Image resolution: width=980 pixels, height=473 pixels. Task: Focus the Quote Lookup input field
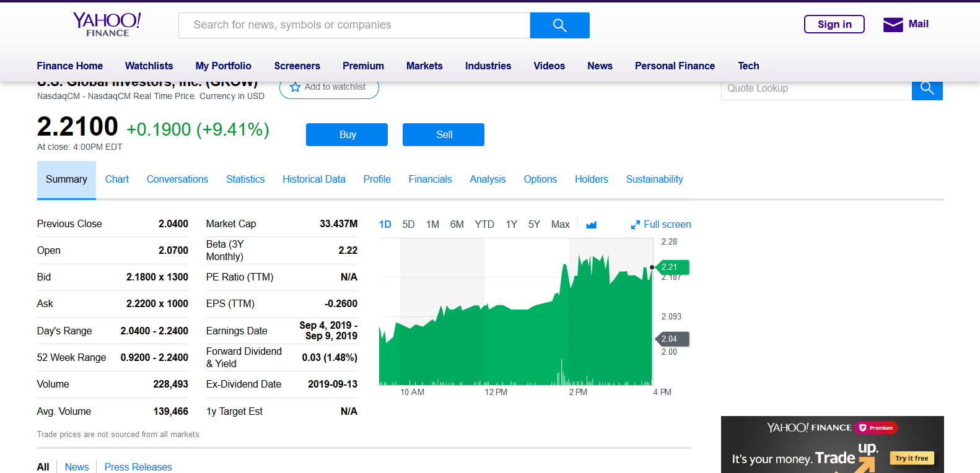tap(816, 89)
